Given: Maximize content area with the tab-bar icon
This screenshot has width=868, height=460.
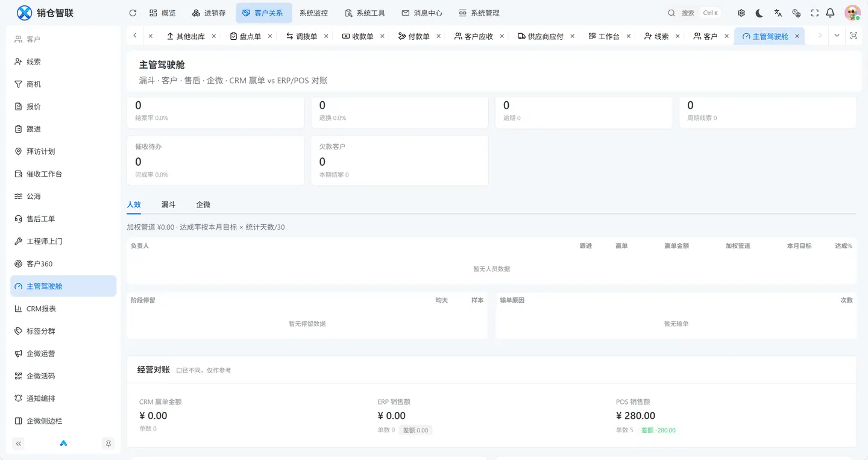Looking at the screenshot, I should pos(854,36).
